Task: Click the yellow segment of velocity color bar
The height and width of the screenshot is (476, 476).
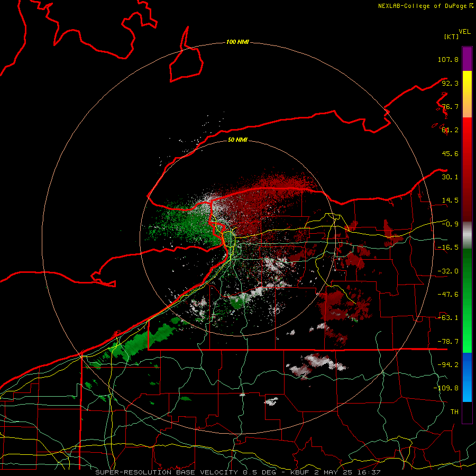Action: (x=467, y=94)
